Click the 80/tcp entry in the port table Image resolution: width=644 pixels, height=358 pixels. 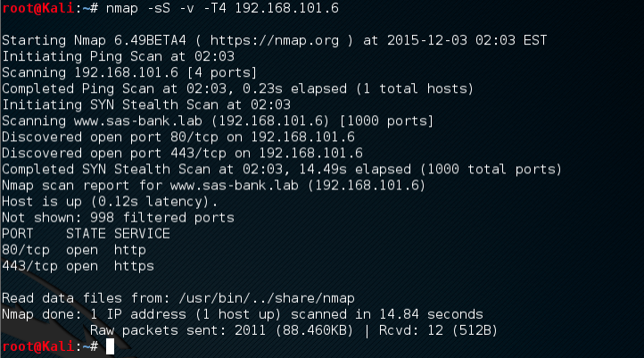[24, 249]
